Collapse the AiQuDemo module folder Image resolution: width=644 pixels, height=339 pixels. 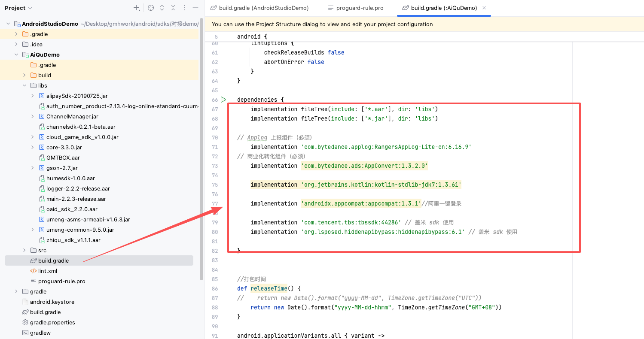pyautogui.click(x=16, y=54)
